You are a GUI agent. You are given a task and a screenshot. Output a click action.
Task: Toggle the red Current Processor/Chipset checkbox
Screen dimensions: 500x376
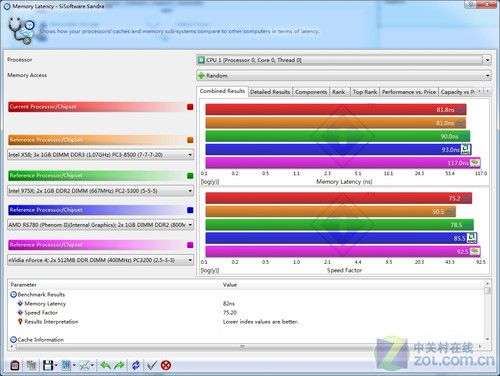click(x=190, y=107)
